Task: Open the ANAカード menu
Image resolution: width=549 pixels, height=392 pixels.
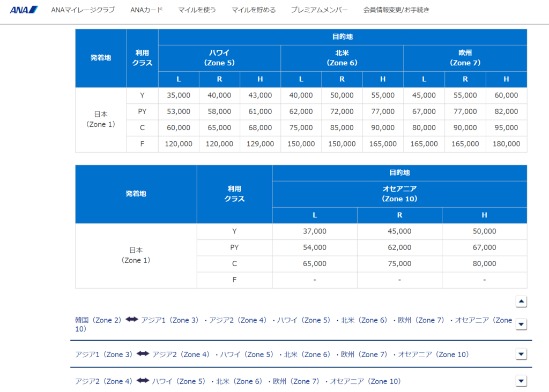Action: pos(146,9)
